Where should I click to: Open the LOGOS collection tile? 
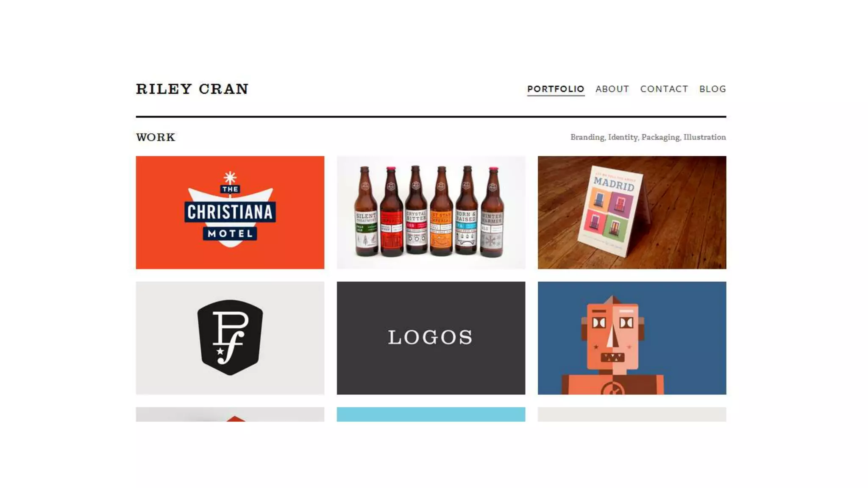point(431,338)
